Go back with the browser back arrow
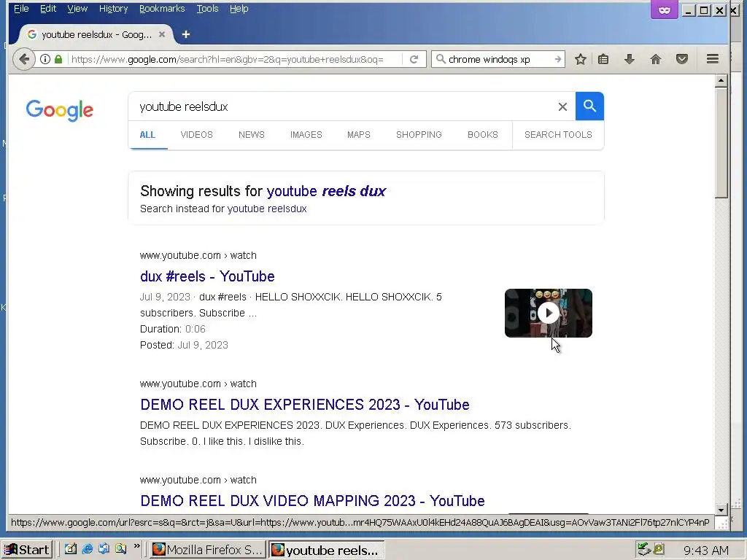The width and height of the screenshot is (747, 560). click(x=24, y=59)
